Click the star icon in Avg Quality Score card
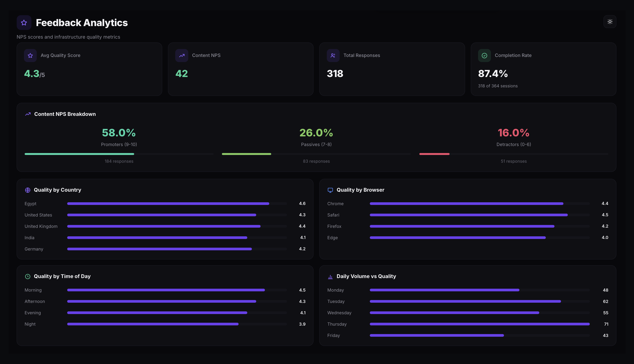Viewport: 634px width, 364px height. [30, 56]
